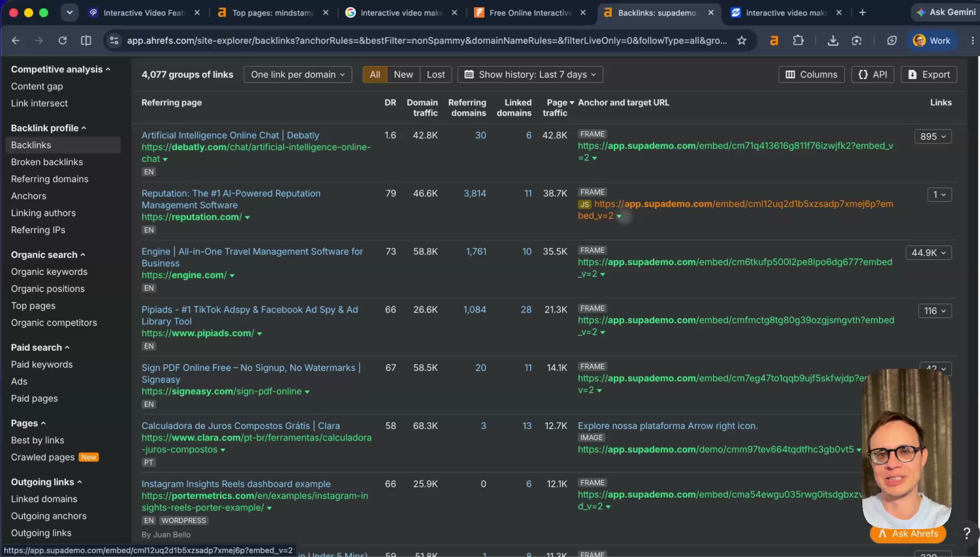Open Organic keywords in the sidebar

[x=49, y=272]
